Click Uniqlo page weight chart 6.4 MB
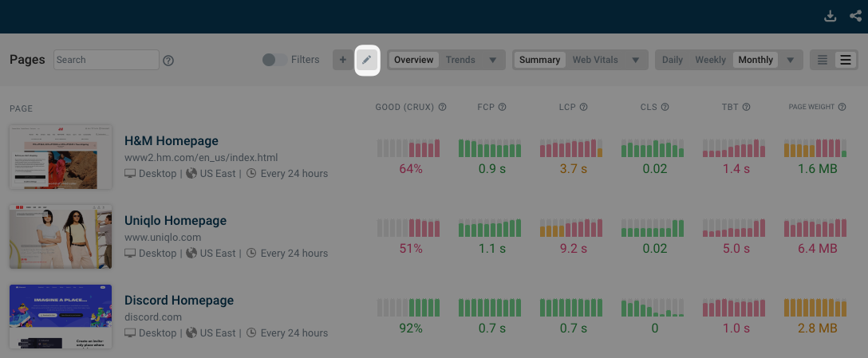Image resolution: width=868 pixels, height=358 pixels. (815, 228)
